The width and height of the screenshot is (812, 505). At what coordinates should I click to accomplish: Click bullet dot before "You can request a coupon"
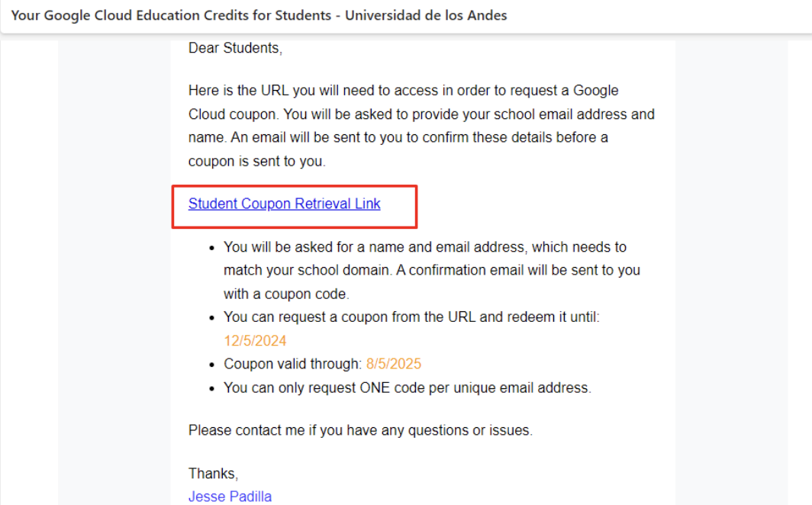212,318
